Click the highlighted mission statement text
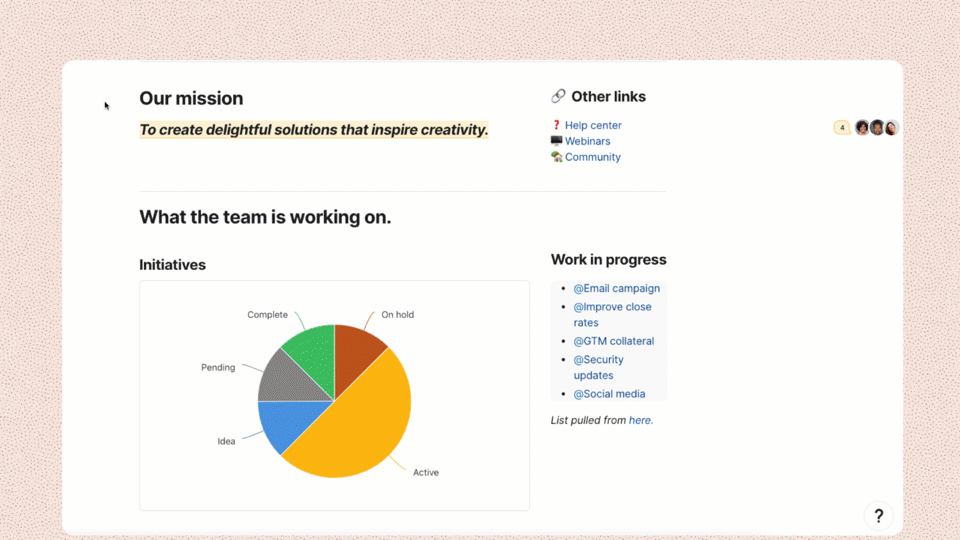This screenshot has height=540, width=960. 314,130
